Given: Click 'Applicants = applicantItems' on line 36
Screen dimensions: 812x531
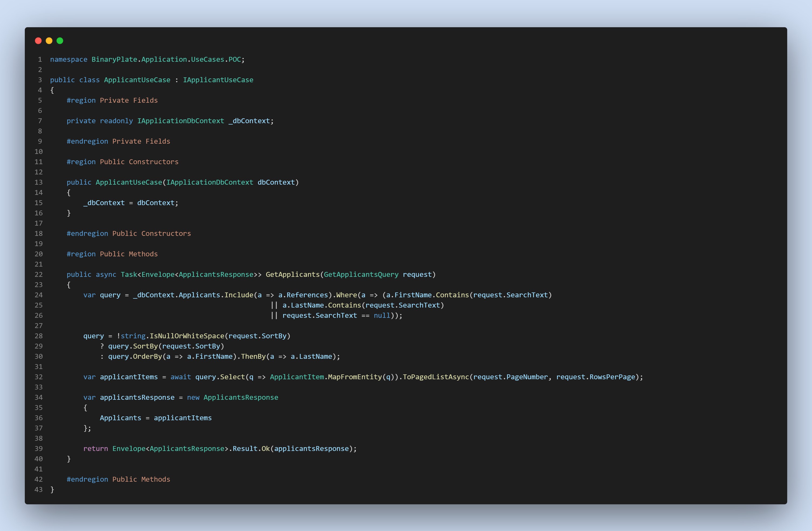Looking at the screenshot, I should (156, 418).
